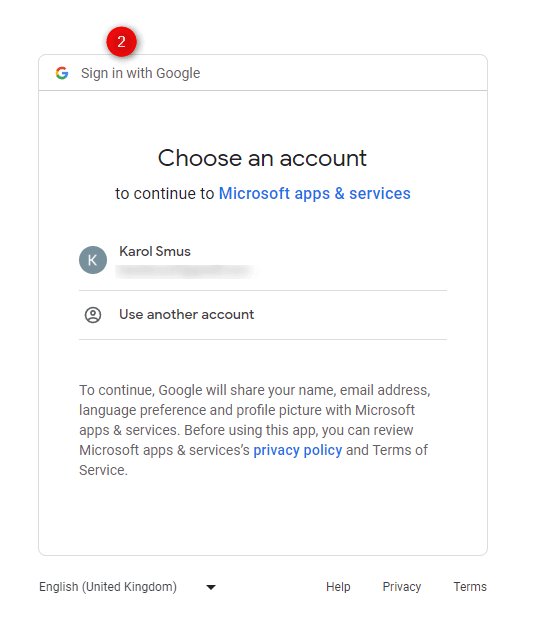Click 'Terms of Service' text in disclosure

pos(253,460)
